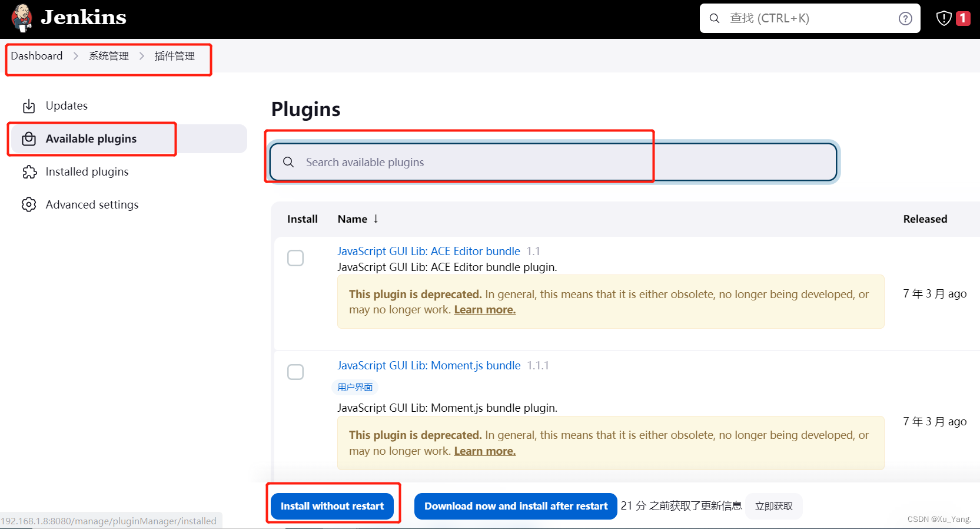980x529 pixels.
Task: Click the Updates download icon
Action: pyautogui.click(x=29, y=106)
